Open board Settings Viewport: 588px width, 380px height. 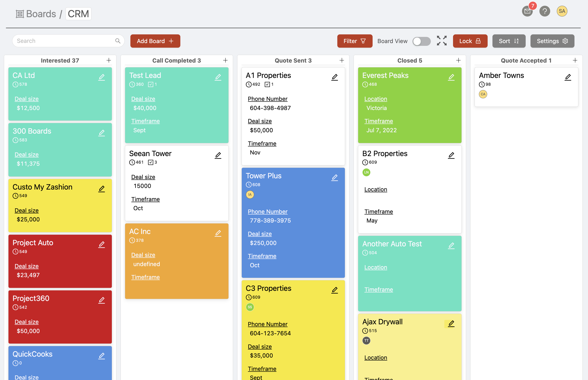pos(552,41)
